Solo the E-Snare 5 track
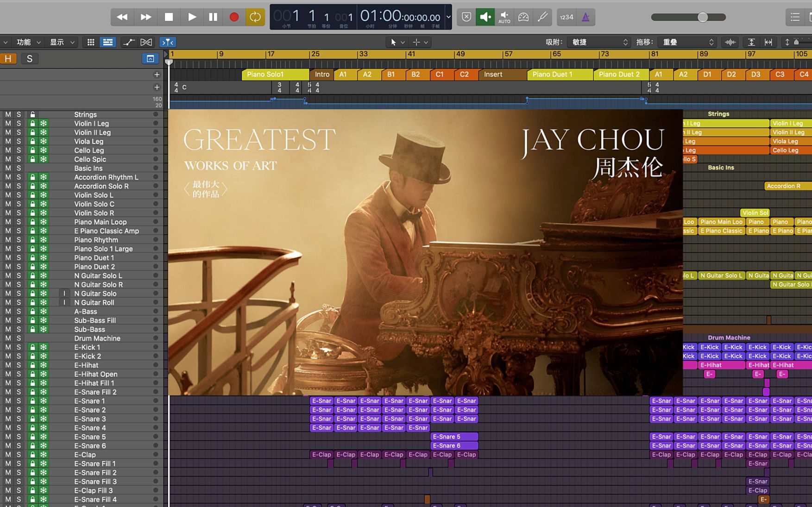Screen dimensions: 812x507 [x=19, y=437]
